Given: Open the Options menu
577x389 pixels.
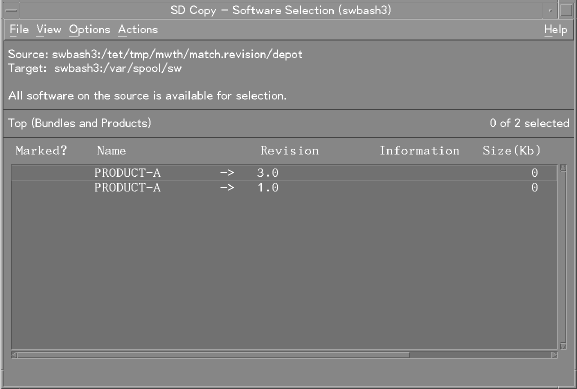Looking at the screenshot, I should (x=89, y=29).
